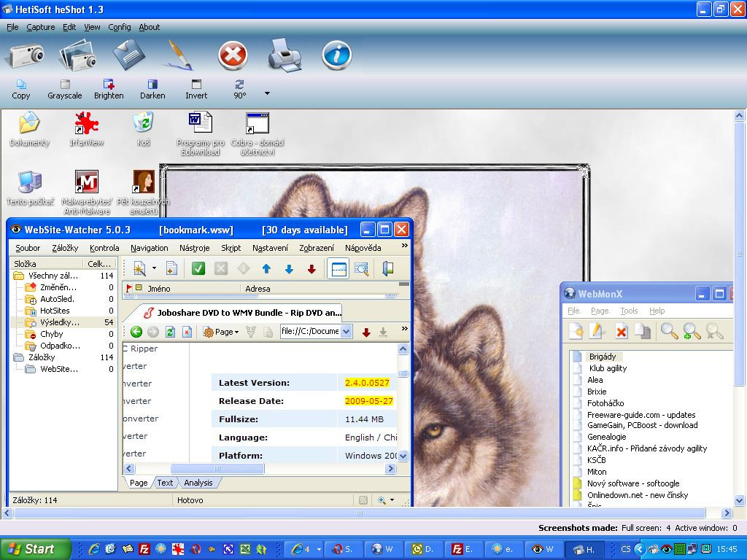The image size is (747, 560).
Task: Rotate the image with the 90° tool
Action: (239, 90)
